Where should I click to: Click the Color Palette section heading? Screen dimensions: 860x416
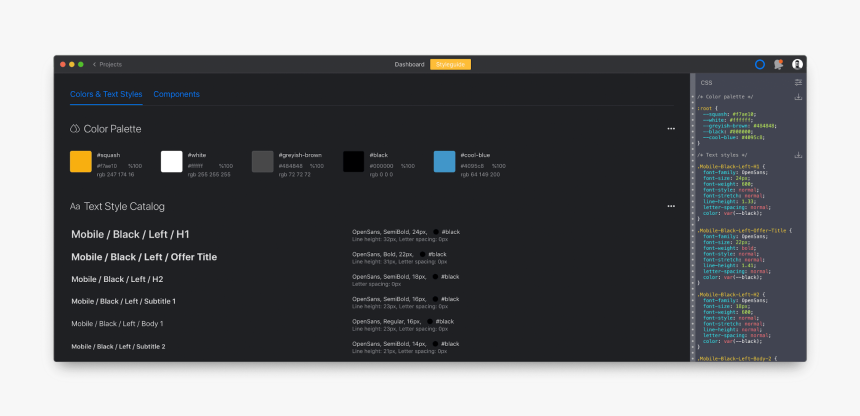tap(112, 129)
